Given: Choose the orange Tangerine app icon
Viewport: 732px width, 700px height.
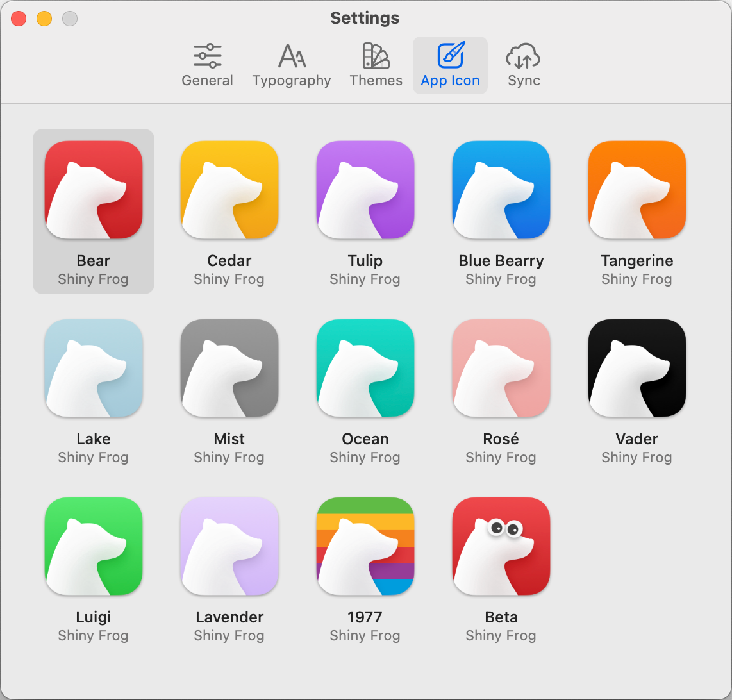Looking at the screenshot, I should [637, 190].
